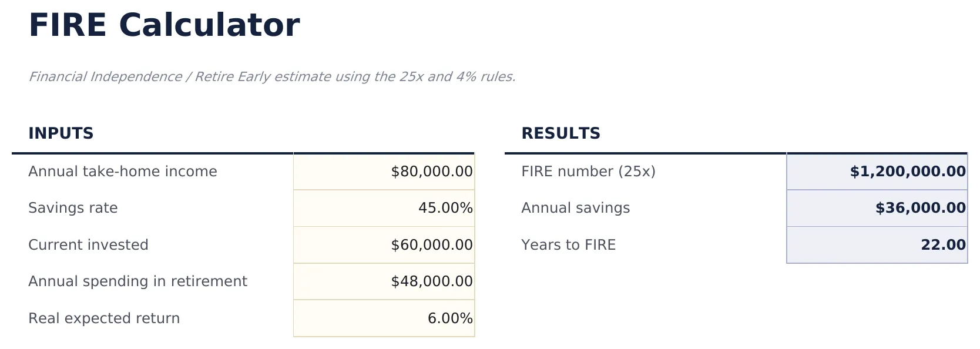Click the Real expected return percentage cell
Screen dimensions: 980x349
[383, 318]
